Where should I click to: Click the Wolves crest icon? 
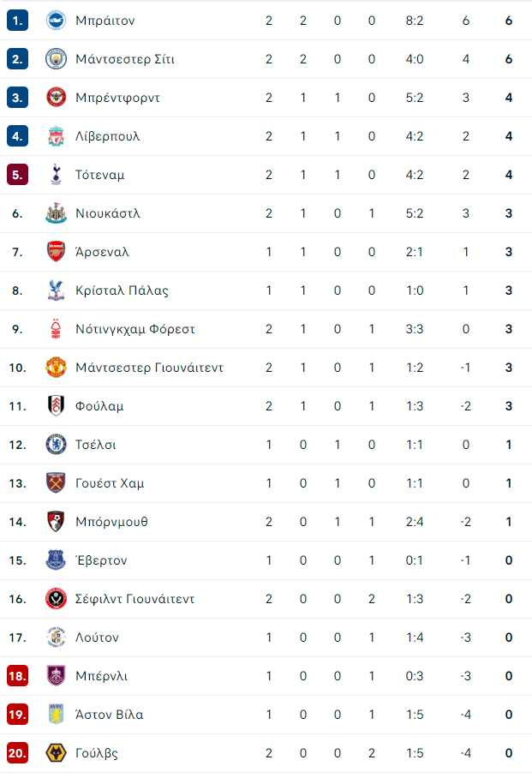56,752
